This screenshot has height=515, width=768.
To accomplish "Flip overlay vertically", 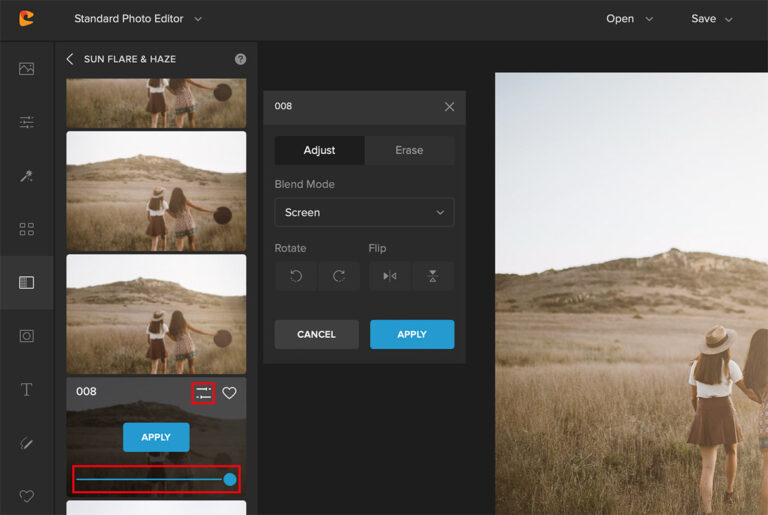I will click(x=432, y=276).
